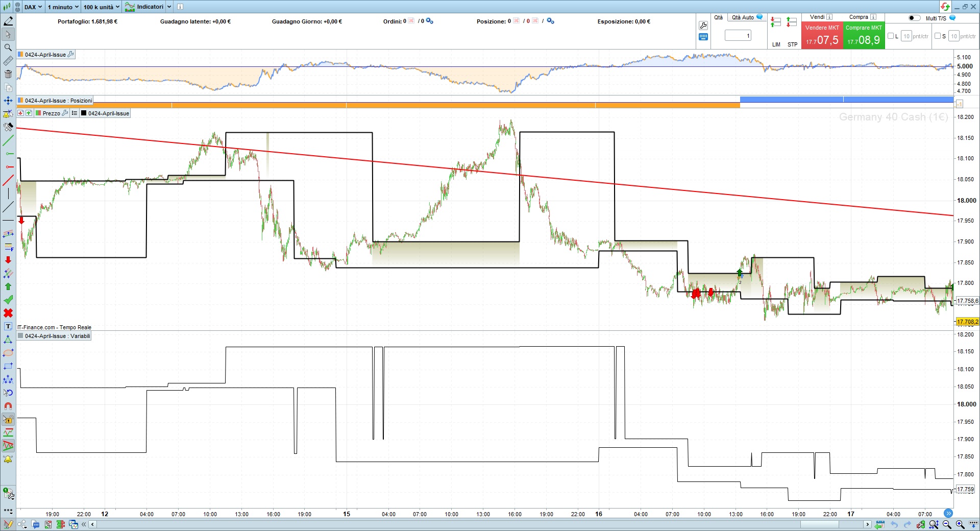
Task: Switch to the Qtà Auto tab
Action: tap(747, 17)
